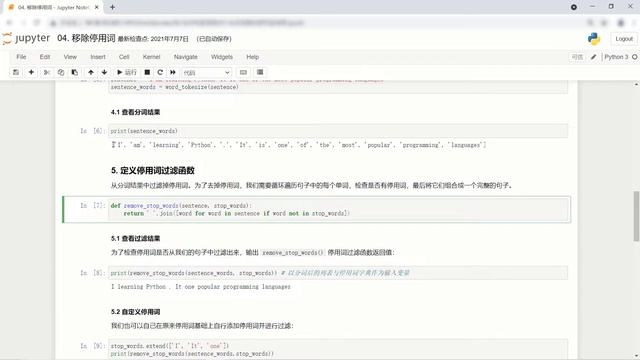
Task: Click the autosave status text (已自动保存)
Action: [x=214, y=39]
